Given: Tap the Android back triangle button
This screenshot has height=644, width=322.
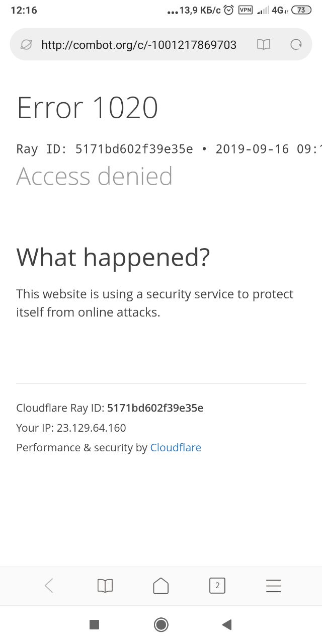Looking at the screenshot, I should pyautogui.click(x=227, y=624).
